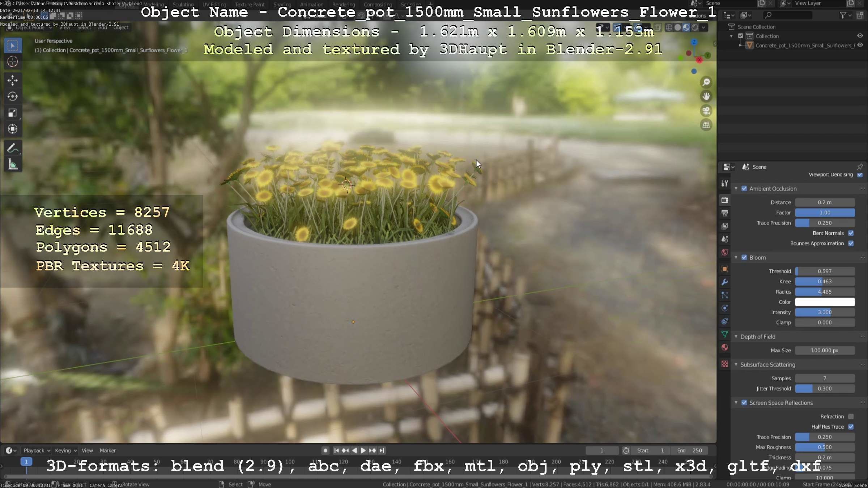868x488 pixels.
Task: Open properties editor type dropdown
Action: click(728, 167)
